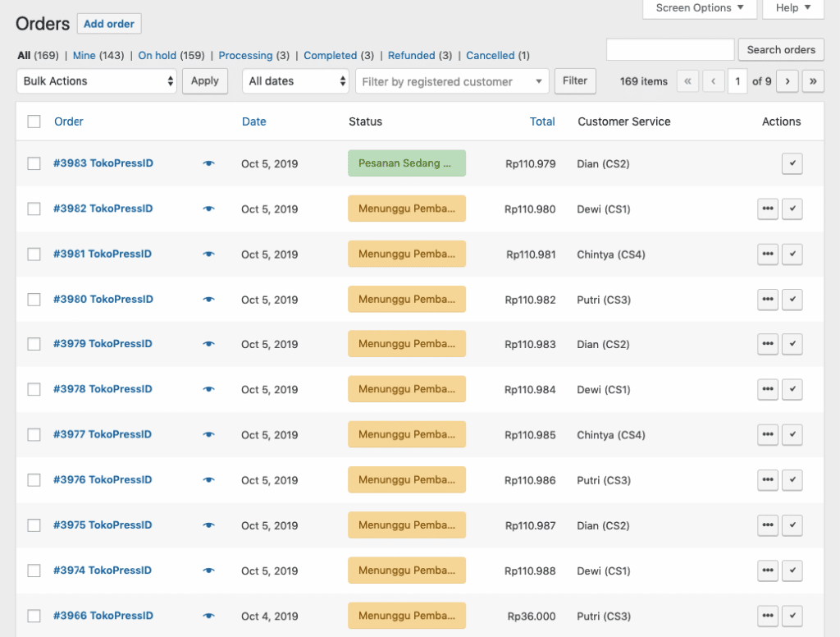Filter orders by Completed

coord(330,55)
